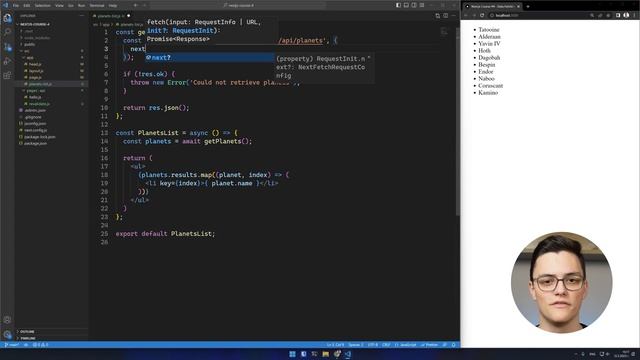
Task: Click the git branch indicator in status bar
Action: [12, 345]
